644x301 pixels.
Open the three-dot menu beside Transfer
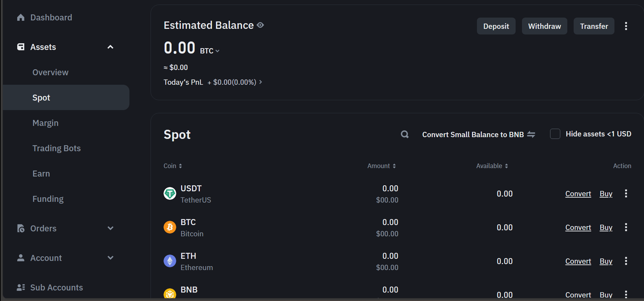pyautogui.click(x=626, y=26)
